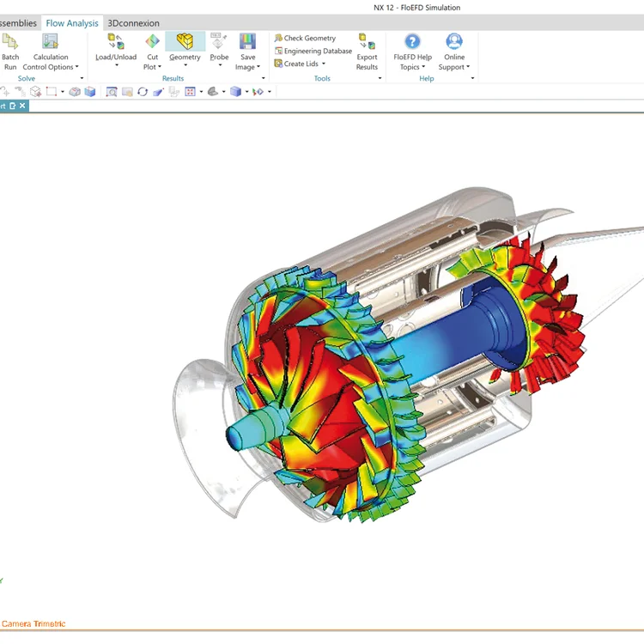
Task: Click the Fit view red arrows icon
Action: [190, 92]
